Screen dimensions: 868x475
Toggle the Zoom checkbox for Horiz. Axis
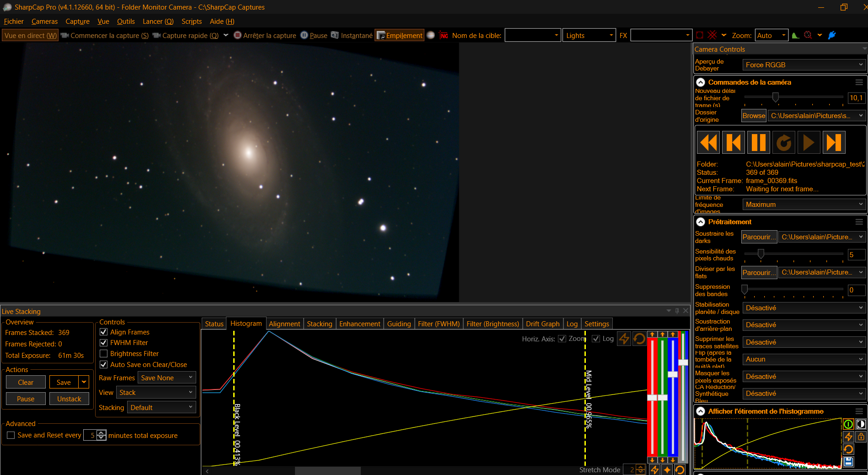click(563, 339)
